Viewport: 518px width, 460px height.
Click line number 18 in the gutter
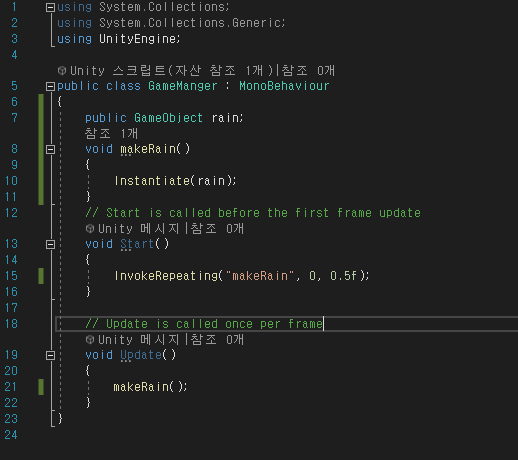11,324
